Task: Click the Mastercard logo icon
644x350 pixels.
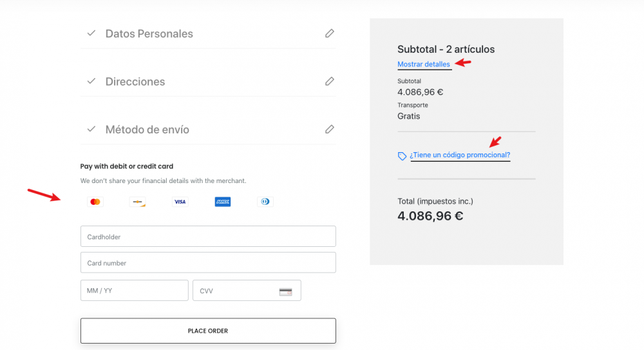Action: click(x=95, y=202)
